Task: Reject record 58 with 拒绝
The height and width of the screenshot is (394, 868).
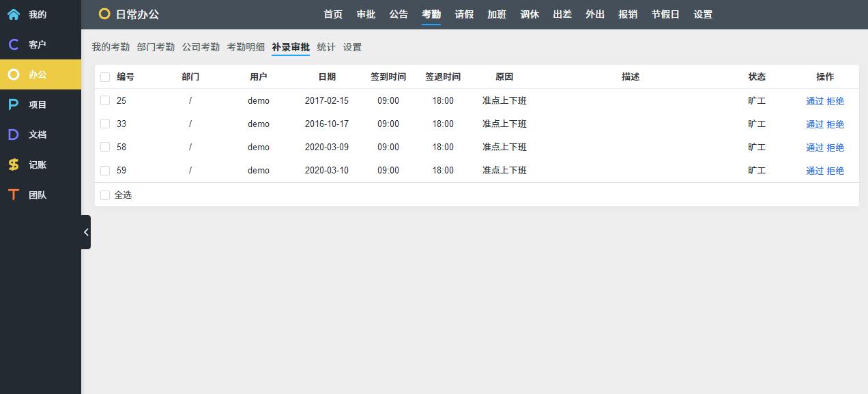Action: [x=835, y=147]
